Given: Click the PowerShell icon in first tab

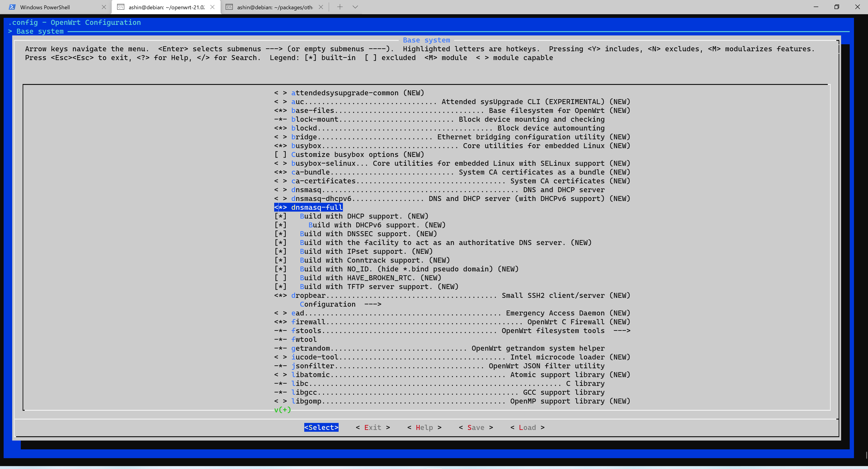Looking at the screenshot, I should (x=12, y=7).
